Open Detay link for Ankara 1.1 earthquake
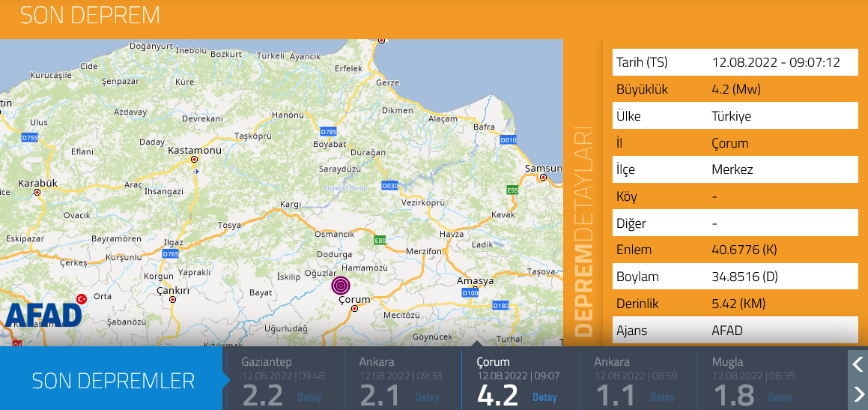 click(x=662, y=397)
